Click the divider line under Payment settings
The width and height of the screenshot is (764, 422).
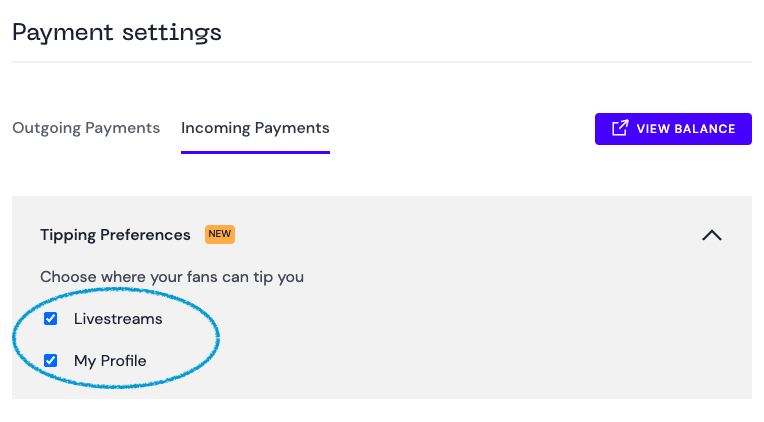(382, 62)
